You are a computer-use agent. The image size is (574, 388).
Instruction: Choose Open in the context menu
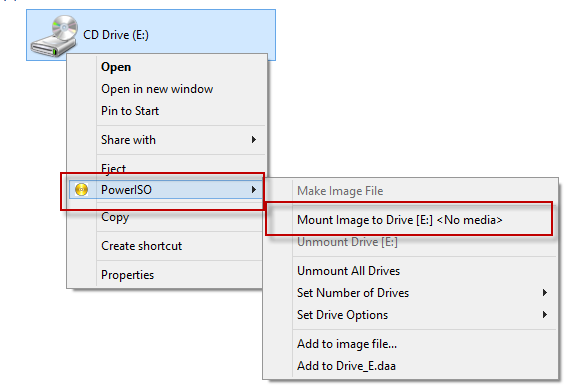point(116,67)
